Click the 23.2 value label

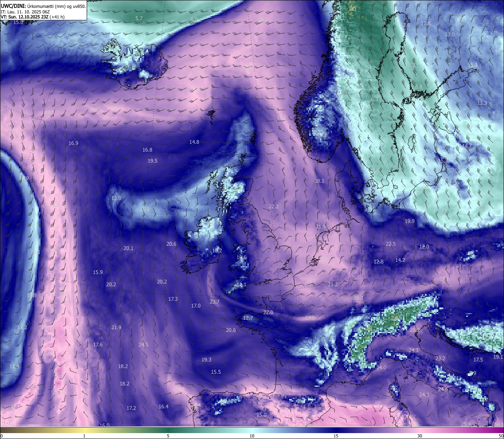pyautogui.click(x=440, y=359)
